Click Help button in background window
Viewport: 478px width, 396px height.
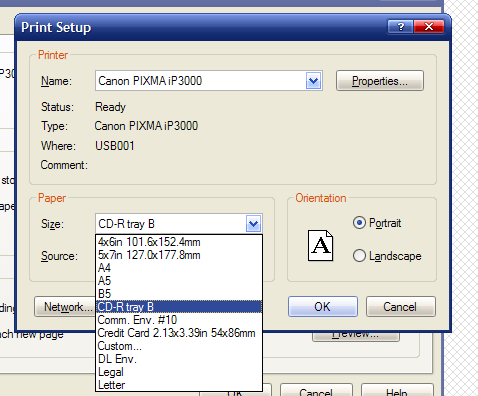point(397,391)
